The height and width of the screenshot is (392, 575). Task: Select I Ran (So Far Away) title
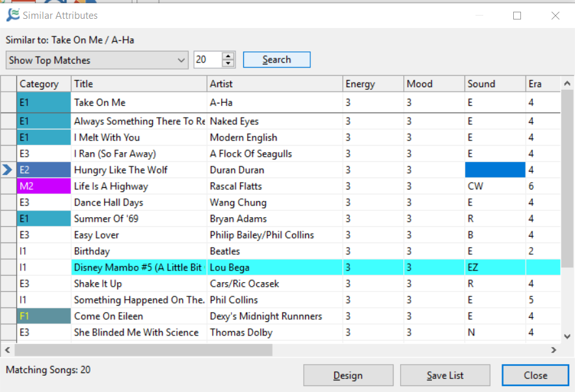(x=139, y=153)
